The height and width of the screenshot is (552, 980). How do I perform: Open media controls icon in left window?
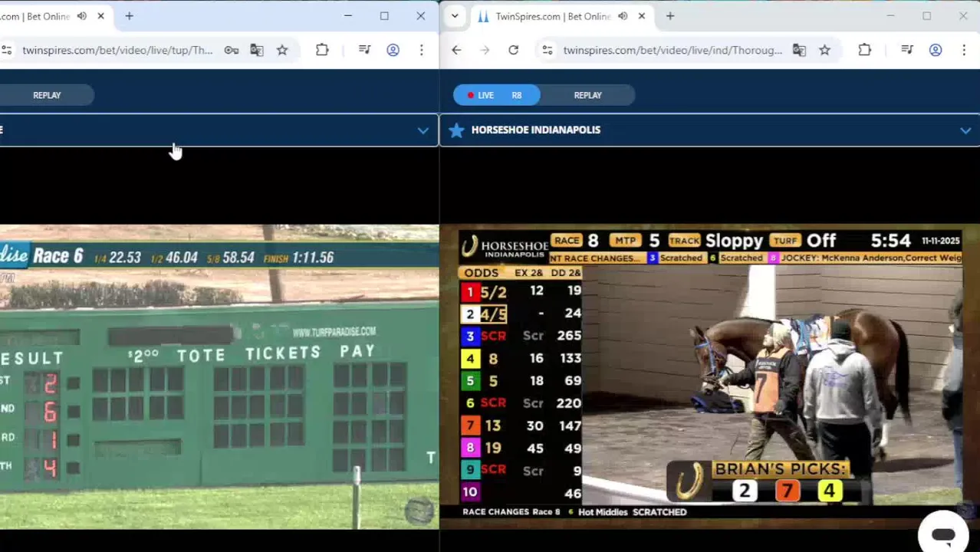(x=364, y=50)
